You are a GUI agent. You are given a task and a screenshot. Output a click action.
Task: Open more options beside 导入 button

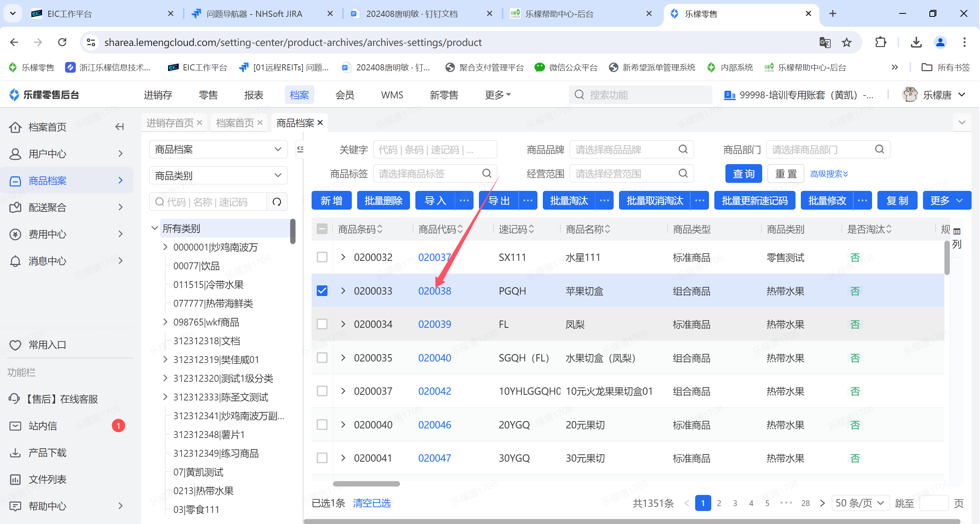[464, 200]
